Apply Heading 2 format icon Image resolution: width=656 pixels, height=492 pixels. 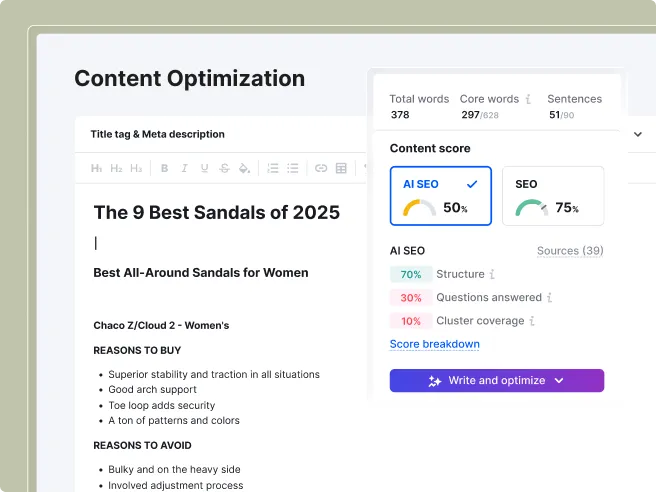[x=116, y=168]
